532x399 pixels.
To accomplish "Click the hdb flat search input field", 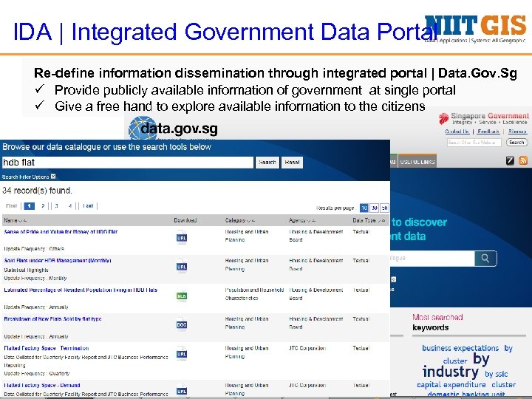I will 128,162.
